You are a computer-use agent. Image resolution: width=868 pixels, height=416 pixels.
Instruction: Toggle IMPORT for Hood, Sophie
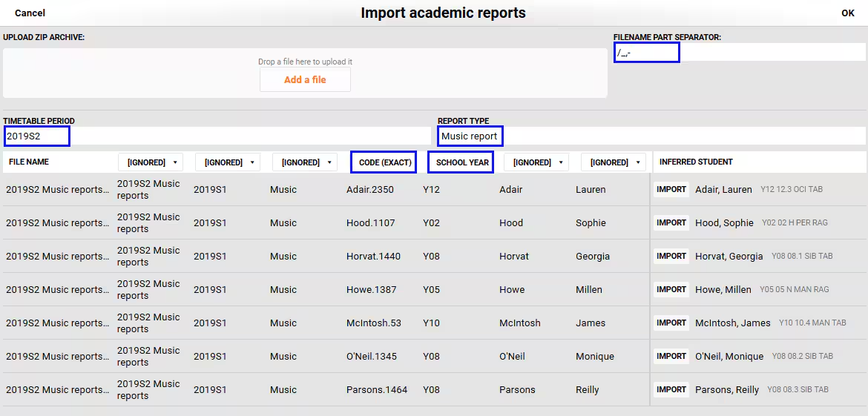(x=671, y=222)
